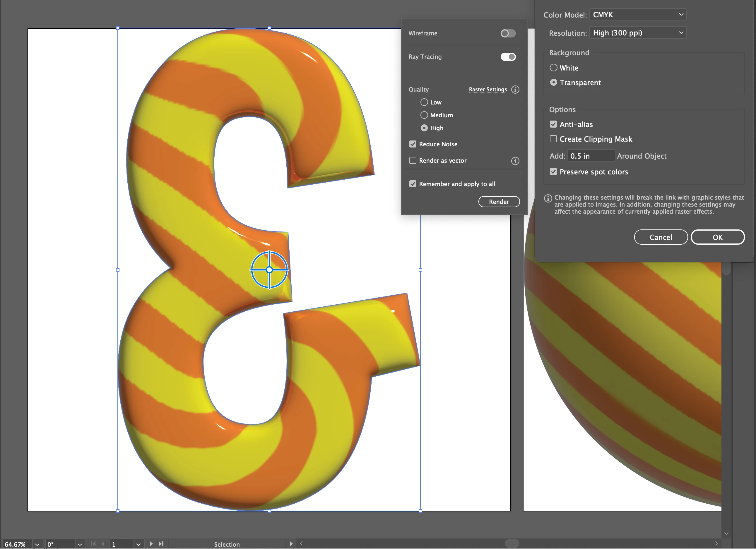Open the Resolution dropdown

[637, 33]
